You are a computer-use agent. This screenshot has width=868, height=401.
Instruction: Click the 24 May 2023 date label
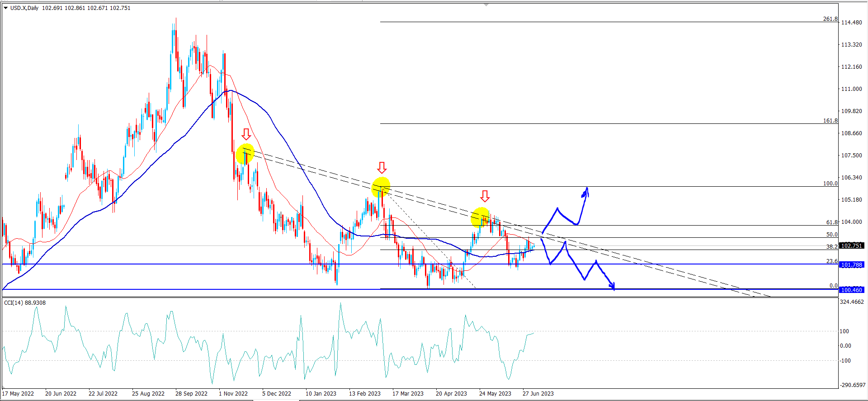pyautogui.click(x=495, y=394)
